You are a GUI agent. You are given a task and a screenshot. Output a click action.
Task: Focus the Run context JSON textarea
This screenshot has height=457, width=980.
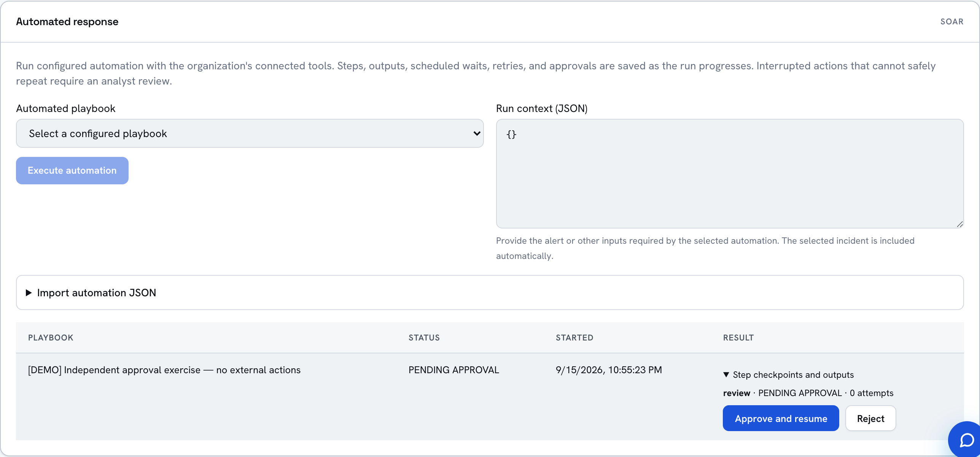pyautogui.click(x=730, y=174)
